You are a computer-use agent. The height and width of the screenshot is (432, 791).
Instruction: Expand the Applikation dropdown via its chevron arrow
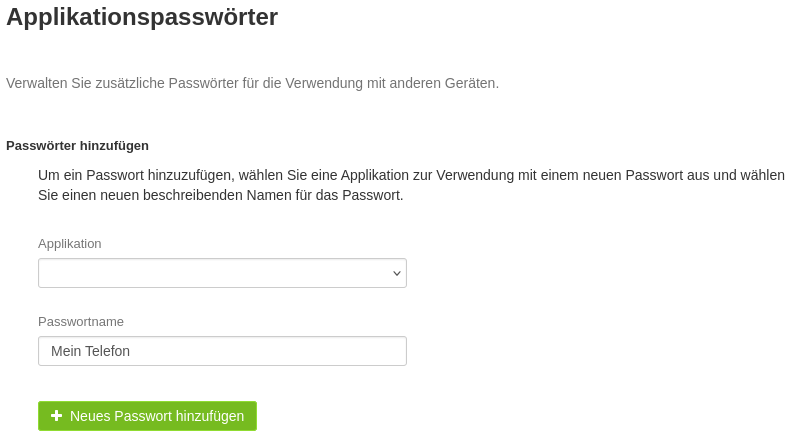[x=397, y=273]
